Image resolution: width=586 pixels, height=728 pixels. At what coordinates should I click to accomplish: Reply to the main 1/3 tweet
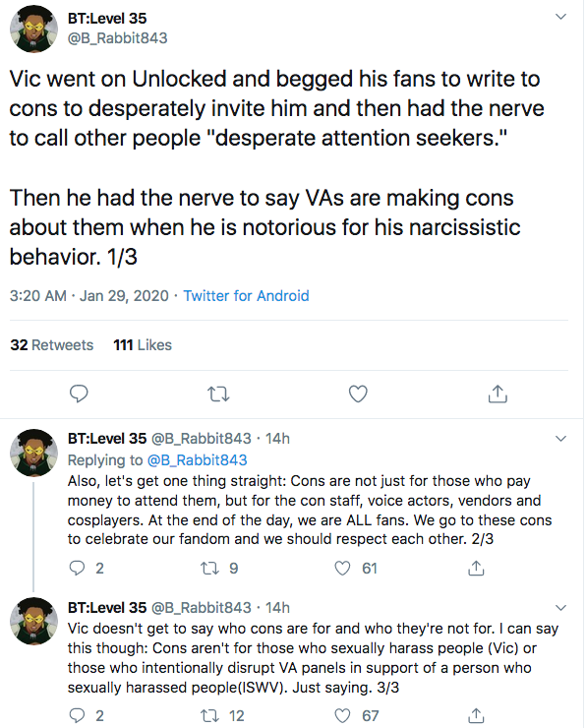79,394
